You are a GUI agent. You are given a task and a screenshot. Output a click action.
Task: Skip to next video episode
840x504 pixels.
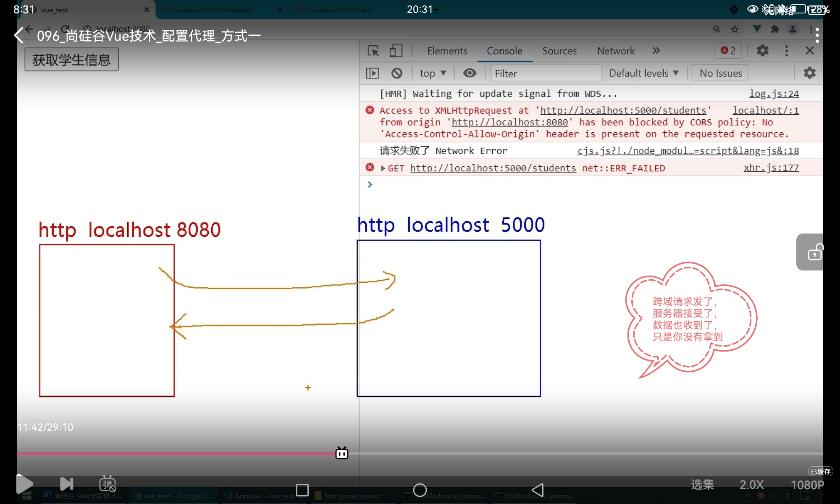66,484
